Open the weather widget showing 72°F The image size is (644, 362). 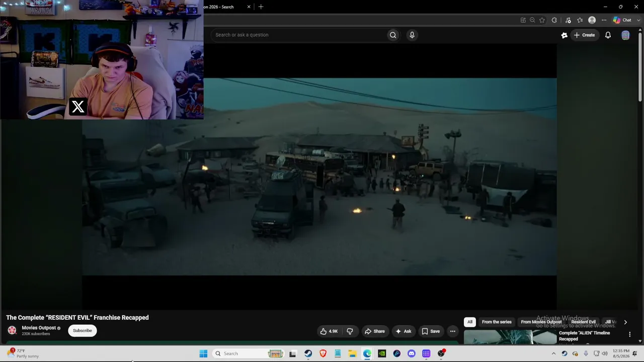[x=24, y=353]
